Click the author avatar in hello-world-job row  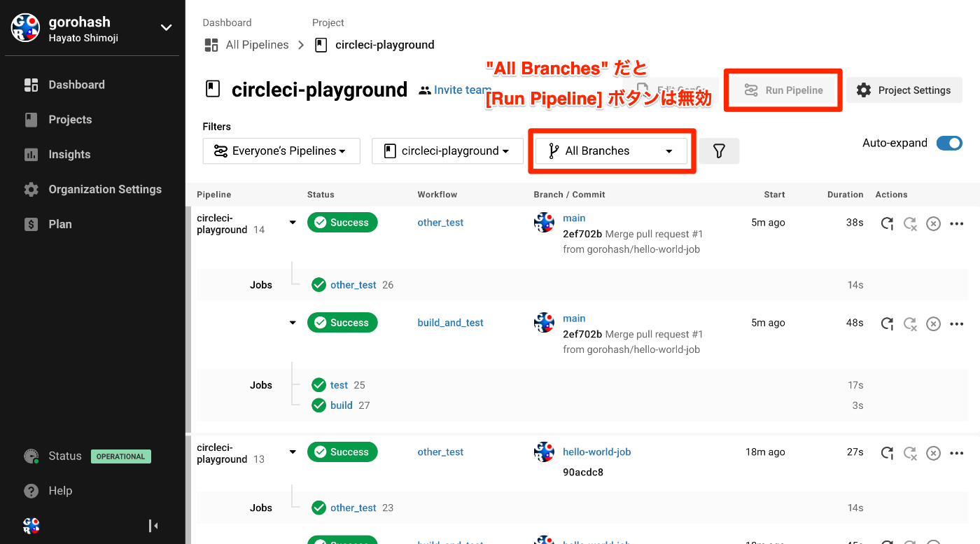[544, 452]
